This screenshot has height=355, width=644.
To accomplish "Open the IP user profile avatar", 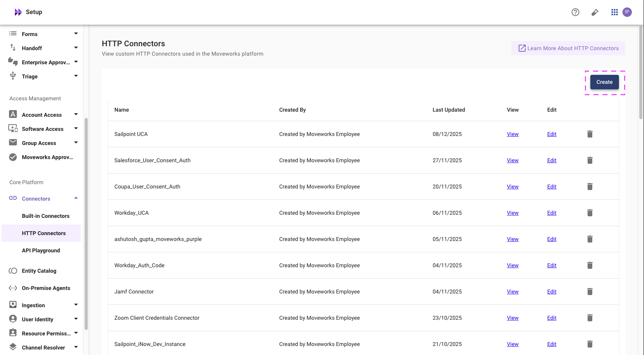I will coord(627,12).
